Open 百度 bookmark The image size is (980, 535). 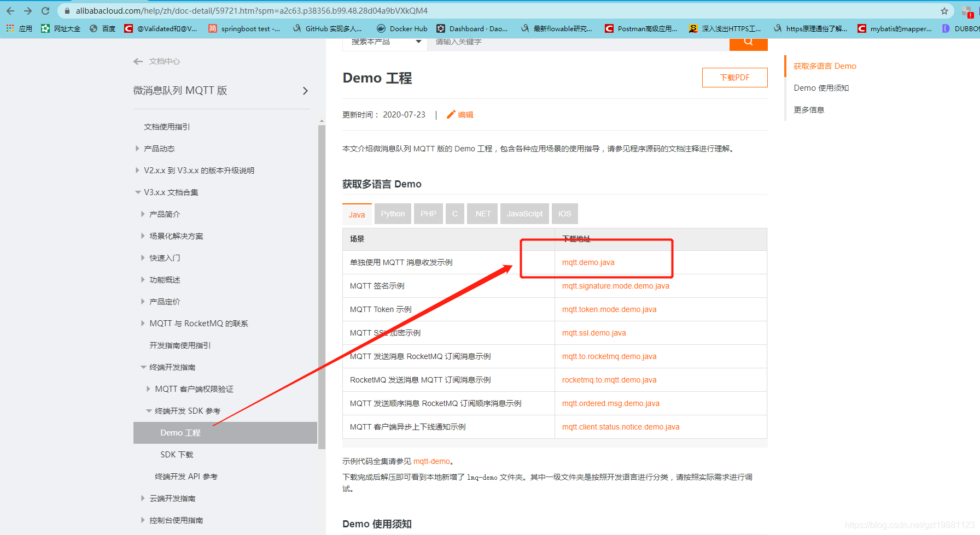click(x=102, y=28)
